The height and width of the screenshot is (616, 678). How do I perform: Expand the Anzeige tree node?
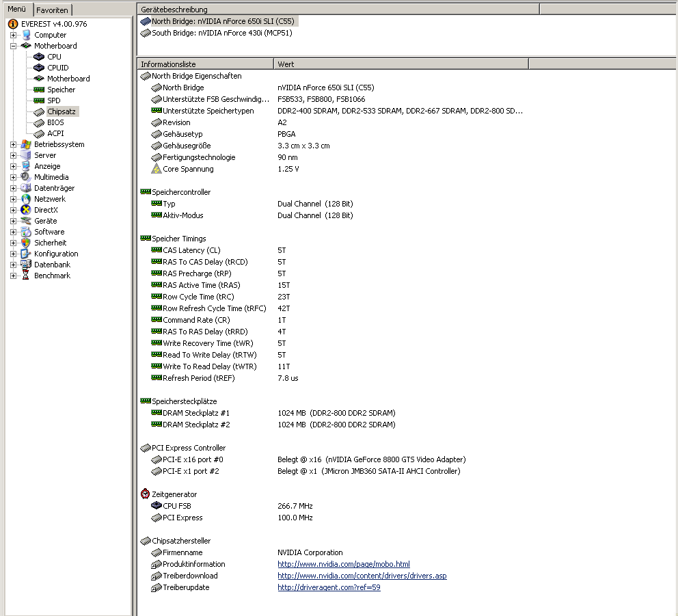pyautogui.click(x=14, y=166)
